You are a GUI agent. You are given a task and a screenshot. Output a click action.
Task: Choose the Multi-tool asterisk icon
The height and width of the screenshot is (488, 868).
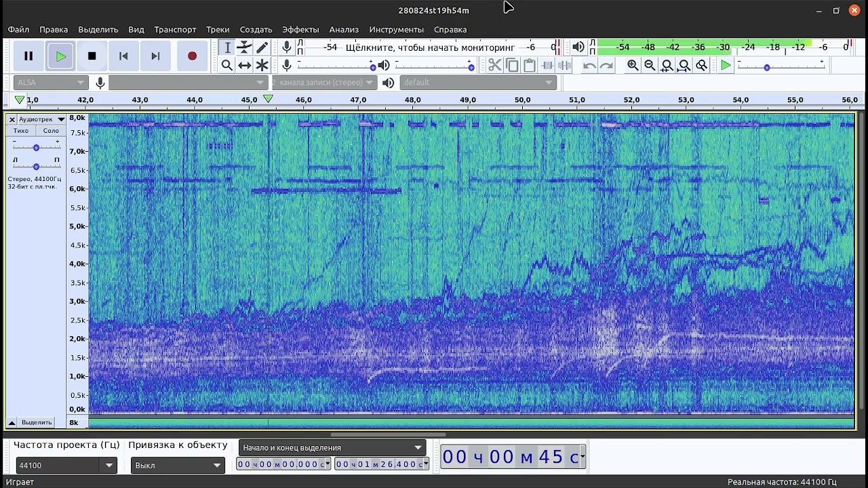pyautogui.click(x=262, y=65)
